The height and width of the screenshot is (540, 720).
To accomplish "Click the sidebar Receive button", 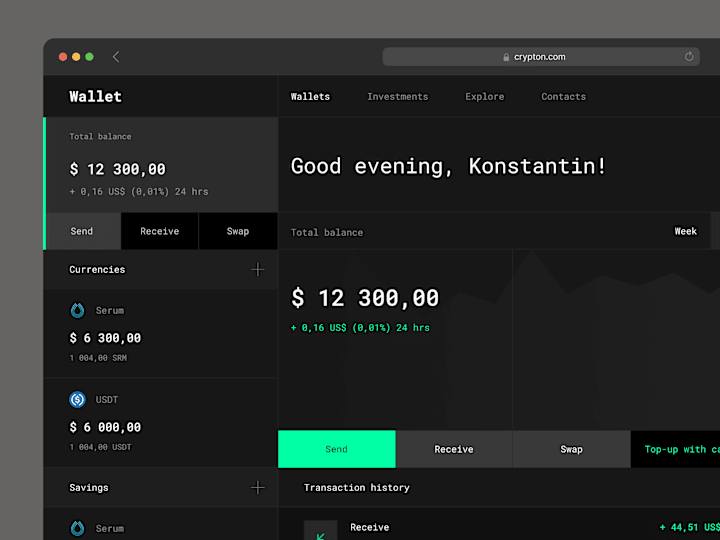I will pyautogui.click(x=160, y=231).
